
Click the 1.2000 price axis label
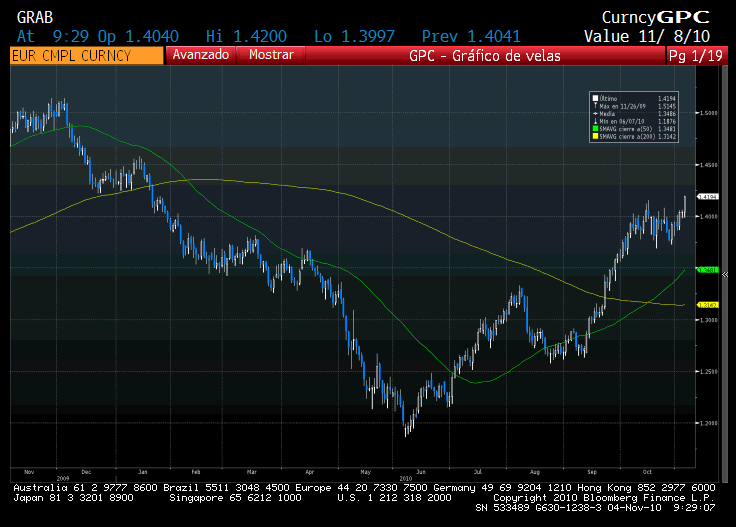pos(709,423)
